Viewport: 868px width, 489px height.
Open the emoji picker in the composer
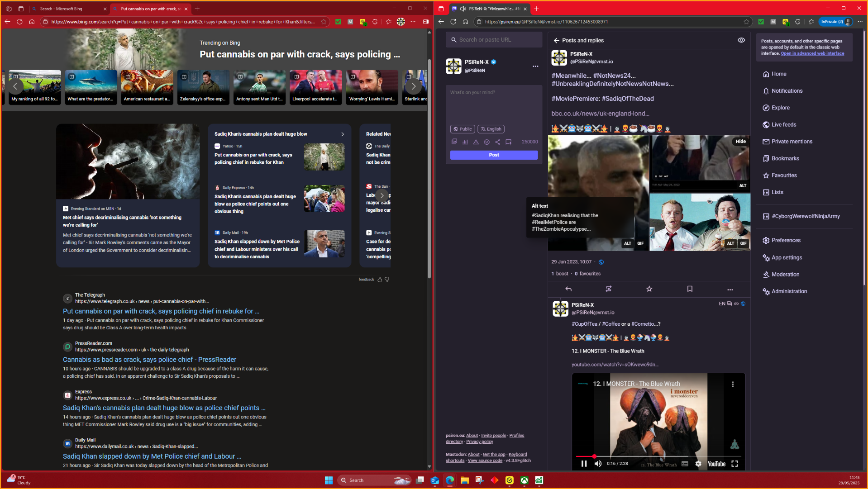click(486, 142)
